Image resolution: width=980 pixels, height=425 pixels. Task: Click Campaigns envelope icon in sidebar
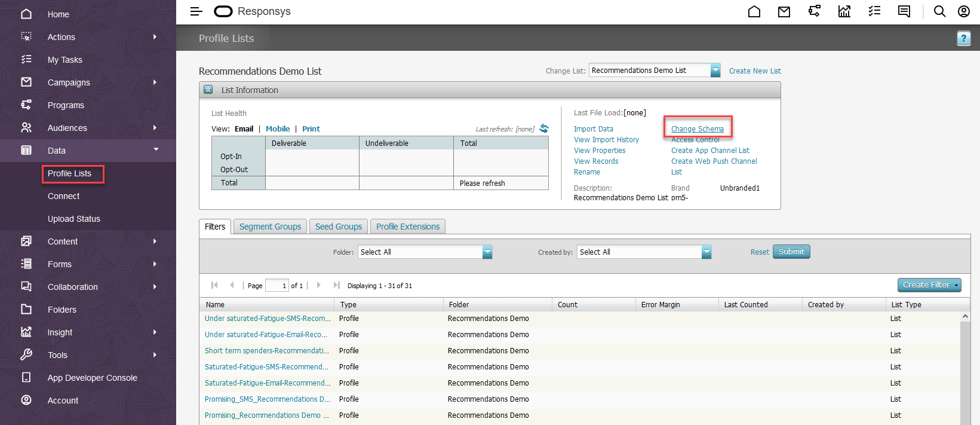pos(26,82)
